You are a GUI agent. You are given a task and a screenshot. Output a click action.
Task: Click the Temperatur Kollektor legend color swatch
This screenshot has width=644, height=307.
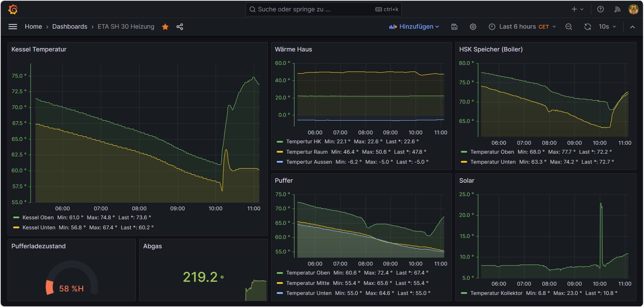pos(464,293)
